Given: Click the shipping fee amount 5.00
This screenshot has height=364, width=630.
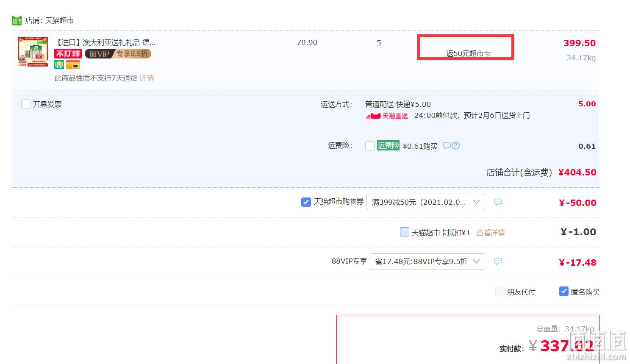Looking at the screenshot, I should pos(587,104).
